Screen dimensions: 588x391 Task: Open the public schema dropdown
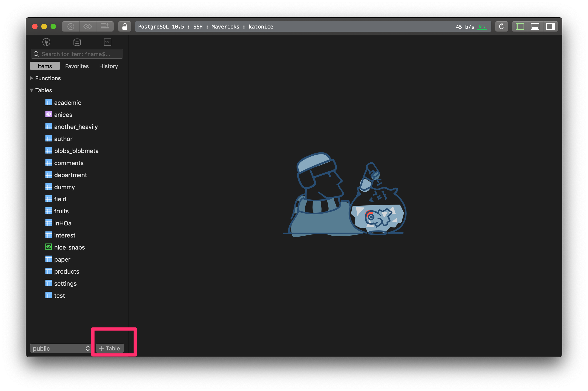click(x=61, y=348)
